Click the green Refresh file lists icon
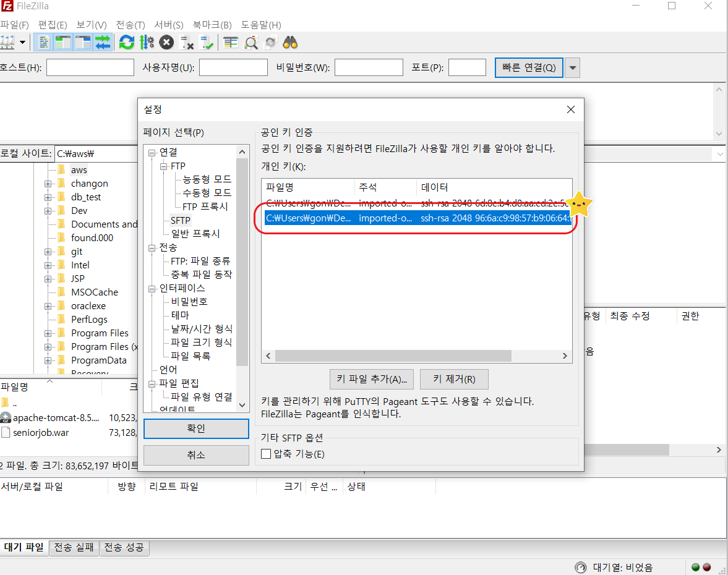The image size is (728, 575). click(x=126, y=43)
